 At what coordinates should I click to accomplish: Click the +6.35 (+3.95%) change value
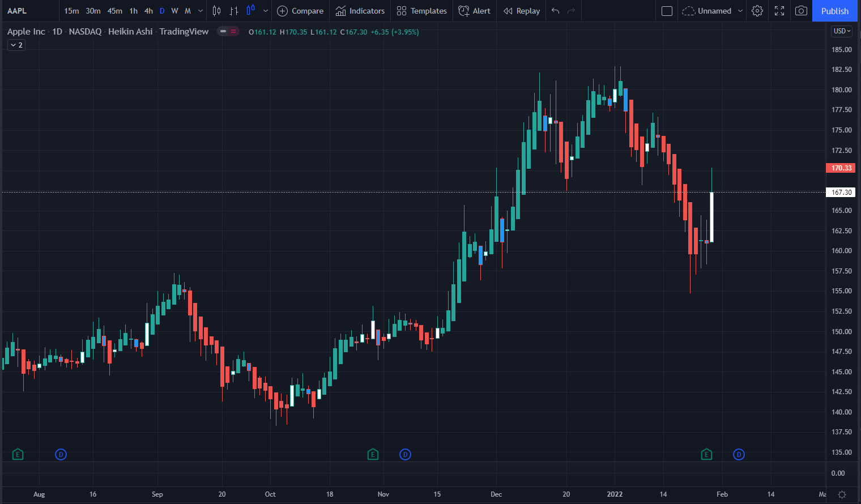point(395,32)
